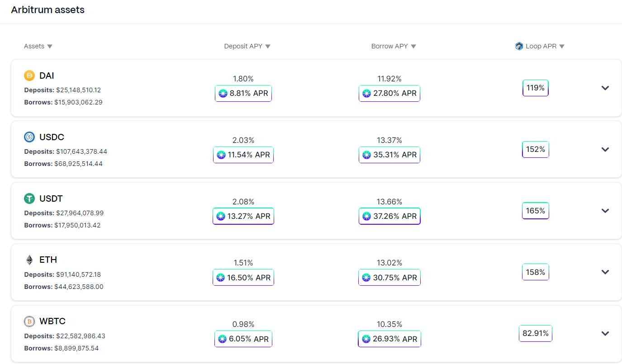This screenshot has width=622, height=364.
Task: Click reward icon in DAI 8.81% APR badge
Action: tap(223, 94)
